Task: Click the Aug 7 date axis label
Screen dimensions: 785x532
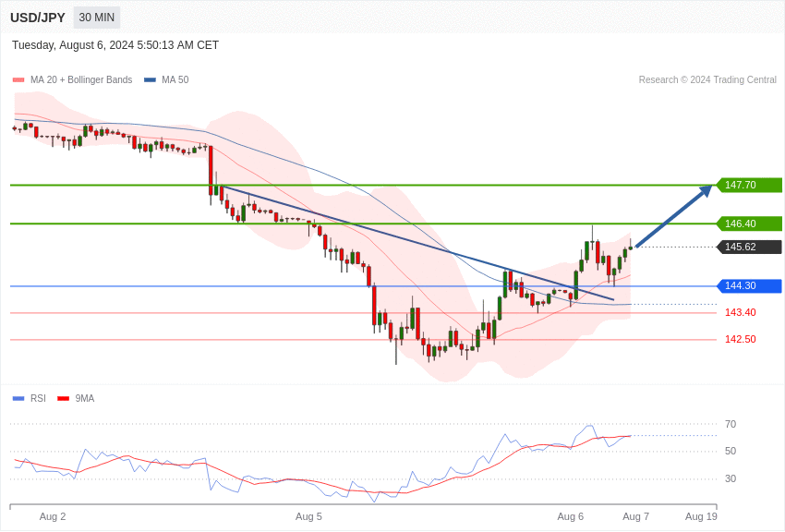Action: click(635, 516)
